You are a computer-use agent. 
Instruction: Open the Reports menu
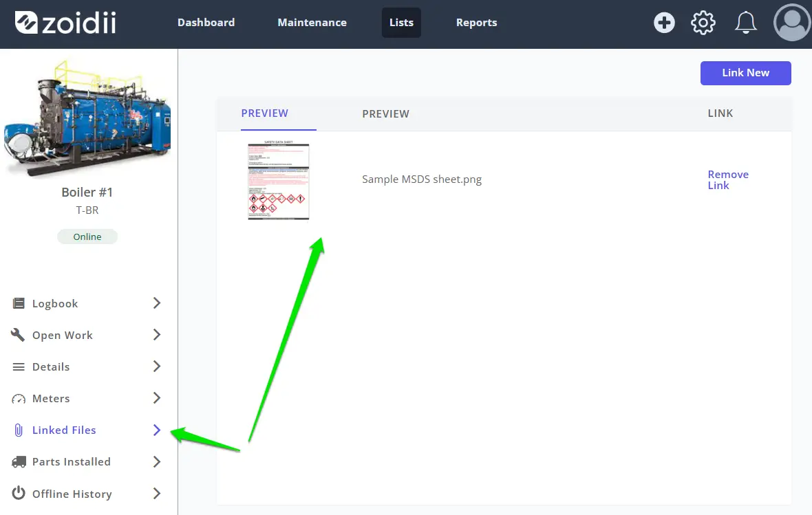476,23
